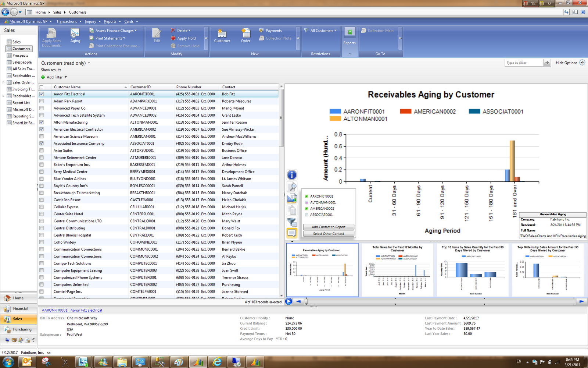
Task: Click the funnel filter icon beside chart
Action: click(291, 222)
